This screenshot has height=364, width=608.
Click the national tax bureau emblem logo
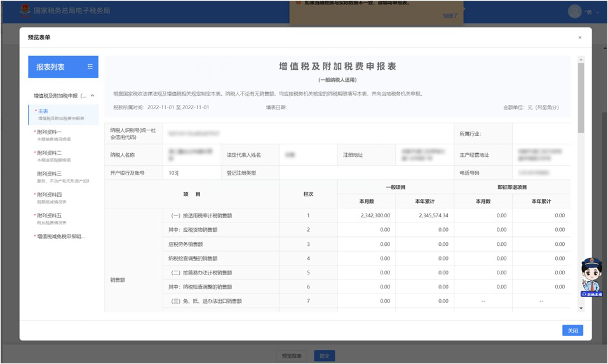point(25,11)
